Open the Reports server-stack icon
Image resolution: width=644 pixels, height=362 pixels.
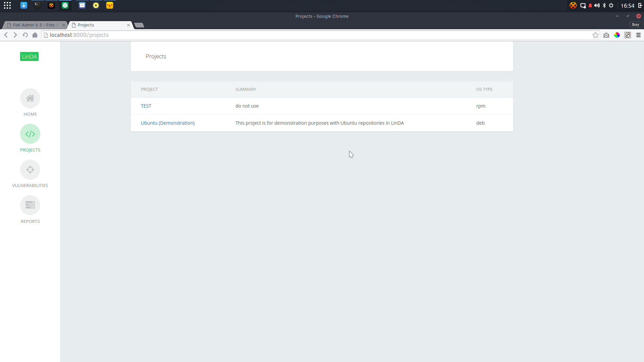pos(30,205)
